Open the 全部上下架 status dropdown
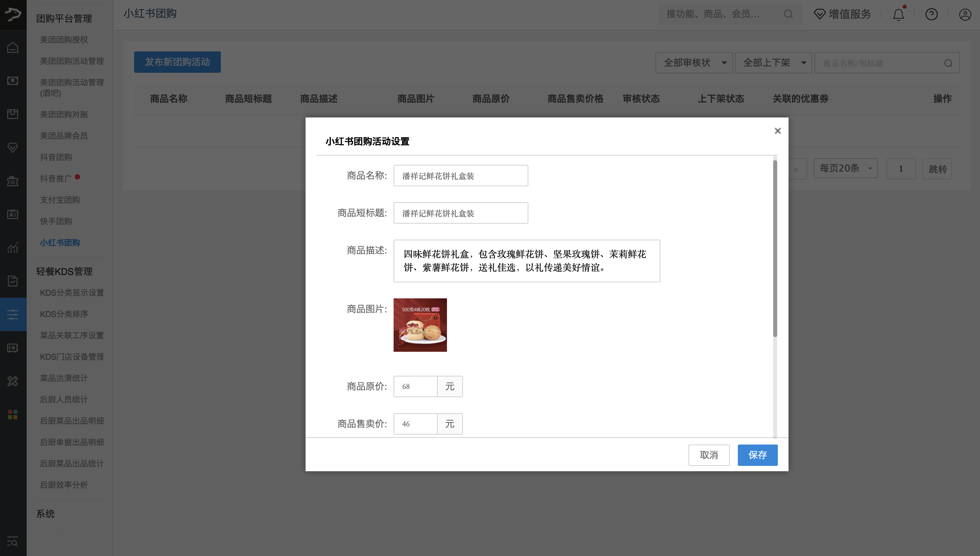The image size is (980, 556). tap(773, 62)
